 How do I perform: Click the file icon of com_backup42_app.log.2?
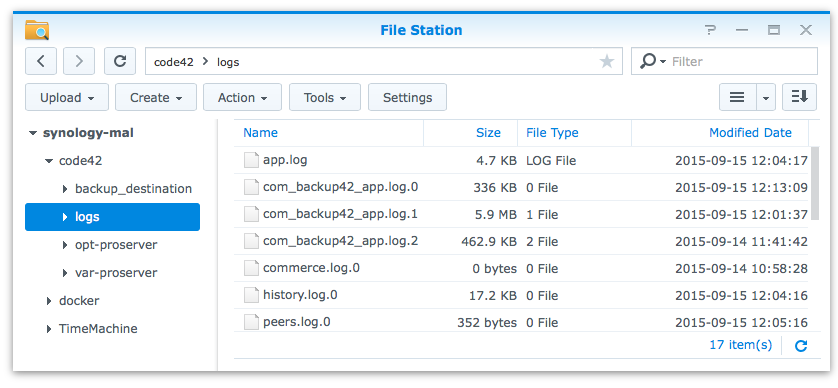tap(251, 241)
